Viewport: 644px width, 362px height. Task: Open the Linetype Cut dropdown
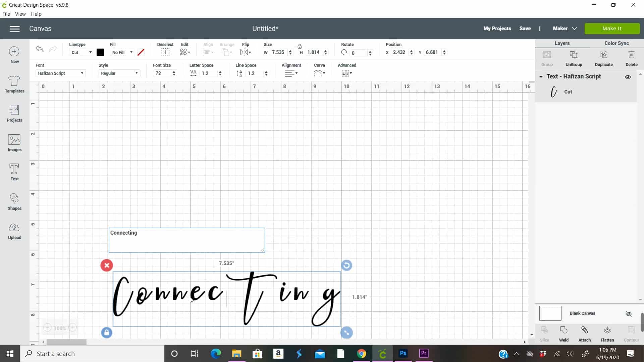pos(82,52)
